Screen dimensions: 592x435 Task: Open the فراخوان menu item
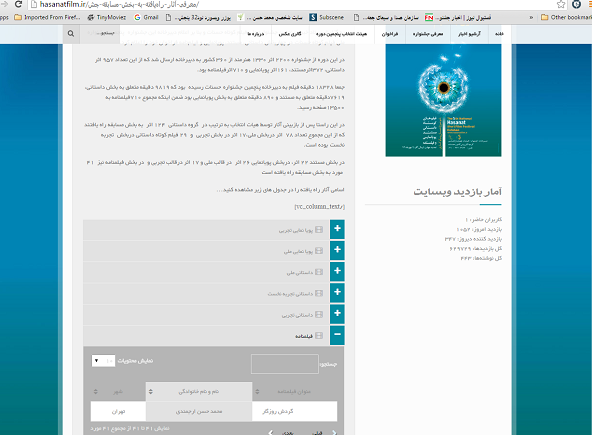point(390,34)
